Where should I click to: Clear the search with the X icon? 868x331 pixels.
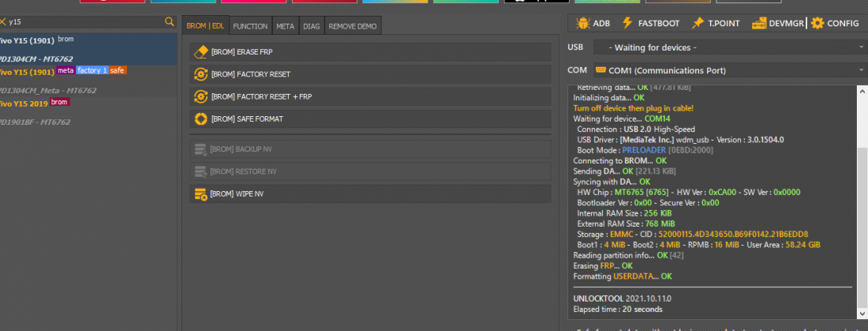(3, 21)
